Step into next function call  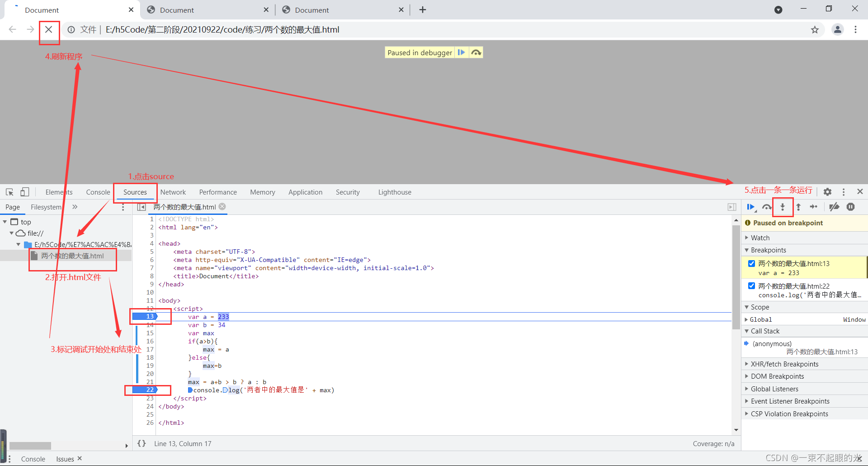[783, 207]
